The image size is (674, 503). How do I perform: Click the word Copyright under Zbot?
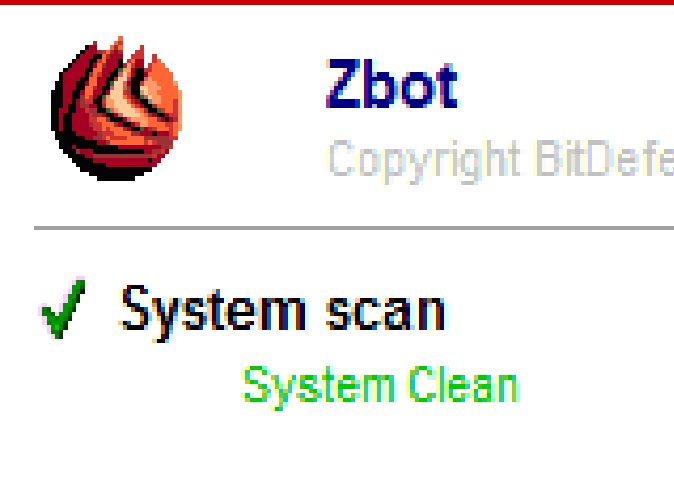click(x=425, y=162)
